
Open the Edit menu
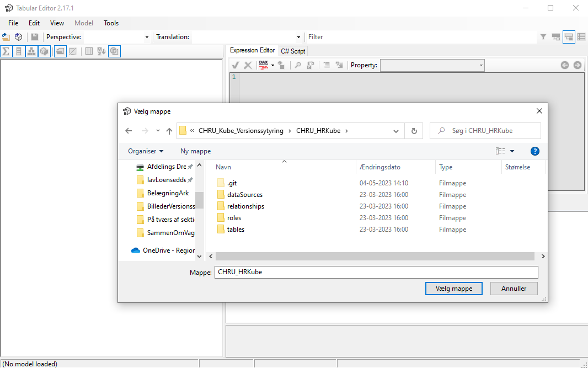pos(34,23)
